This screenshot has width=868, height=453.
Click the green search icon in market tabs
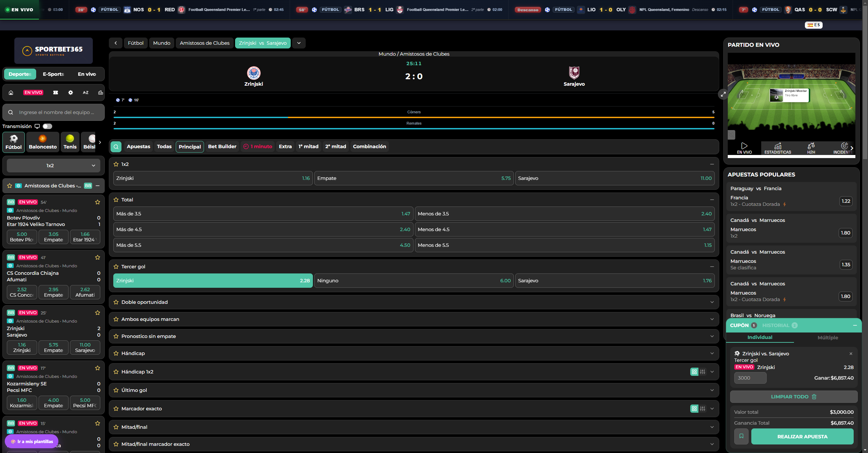click(116, 147)
